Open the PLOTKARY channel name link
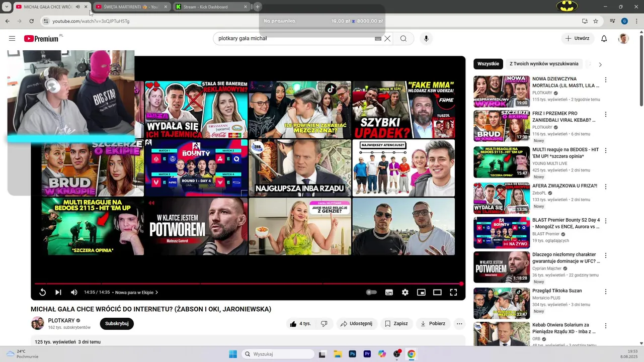The height and width of the screenshot is (362, 644). click(61, 320)
